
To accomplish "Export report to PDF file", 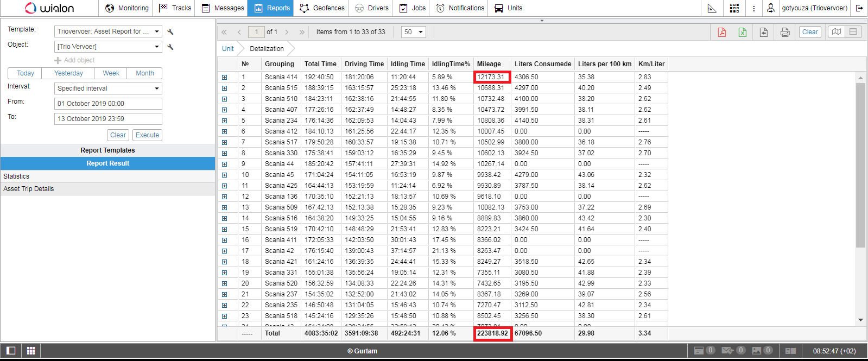I will point(721,32).
